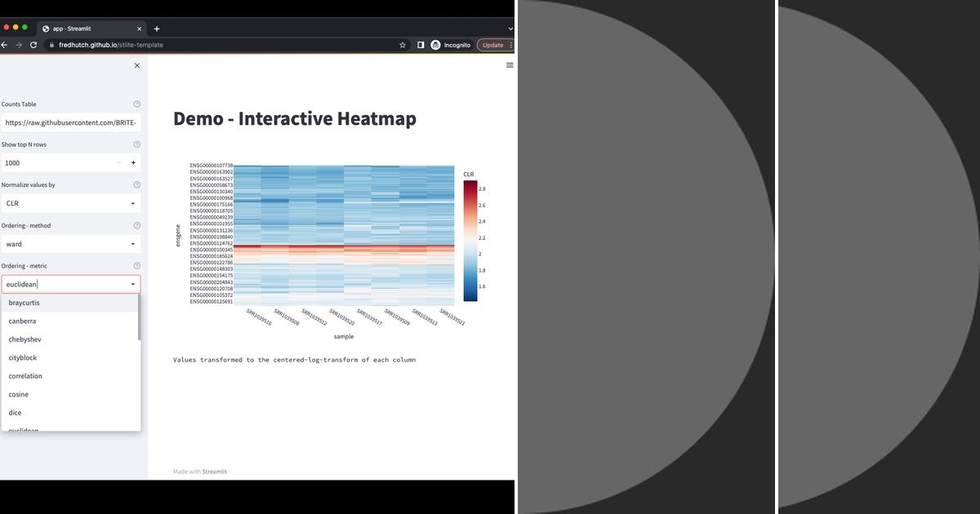This screenshot has height=514, width=980.
Task: Pick the correlation metric option
Action: click(x=70, y=376)
